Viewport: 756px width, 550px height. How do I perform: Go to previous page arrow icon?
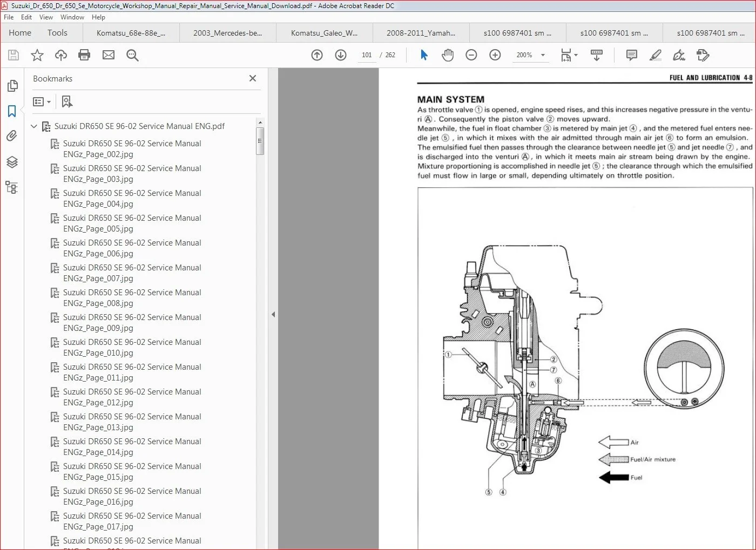[317, 55]
